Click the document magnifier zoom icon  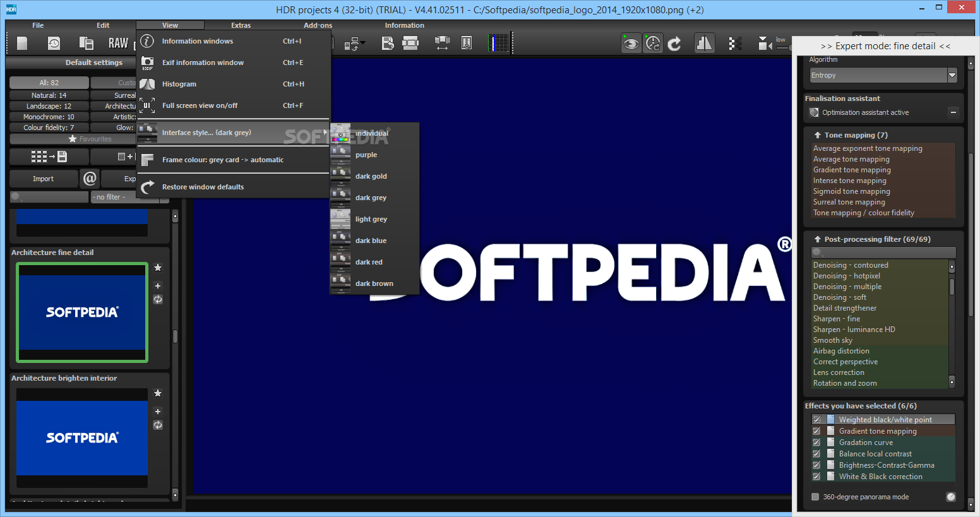pyautogui.click(x=467, y=43)
